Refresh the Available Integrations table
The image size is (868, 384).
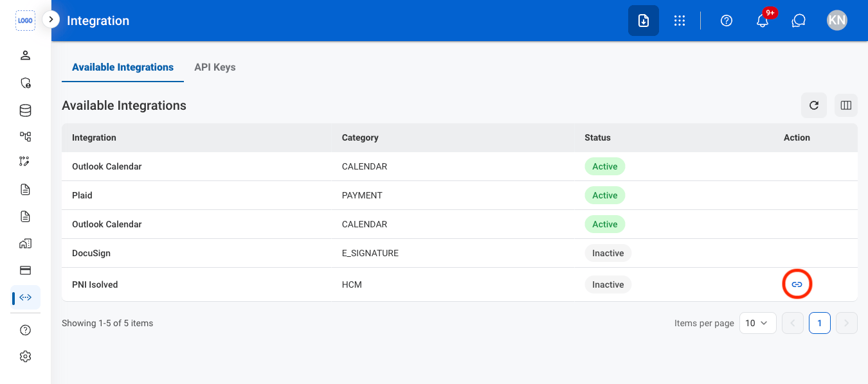click(x=814, y=105)
